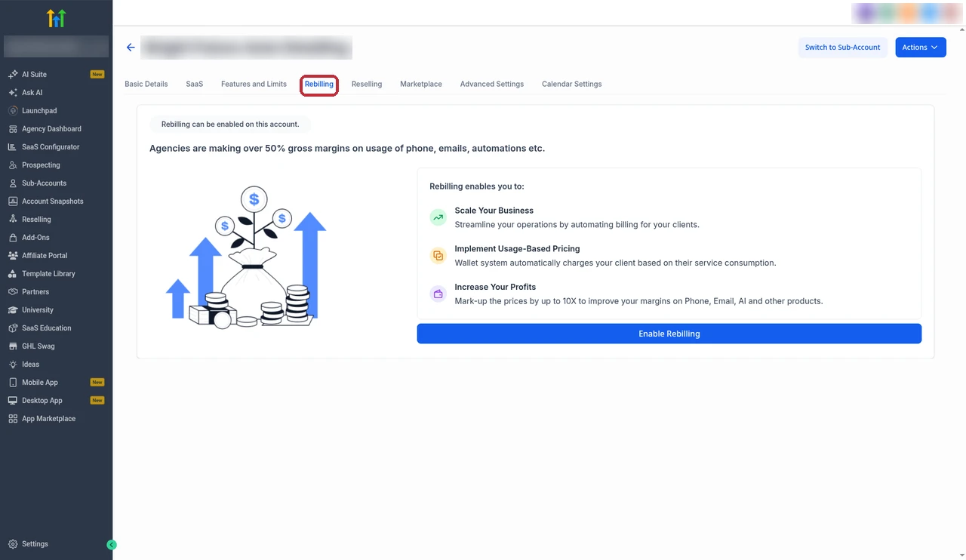Select the Features and Limits tab
Viewport: 966px width, 560px height.
coord(254,85)
